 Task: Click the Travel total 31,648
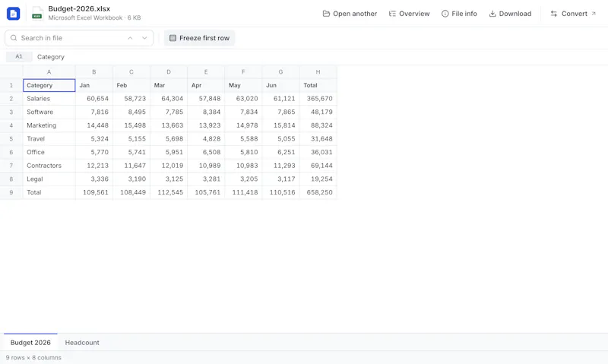[318, 139]
